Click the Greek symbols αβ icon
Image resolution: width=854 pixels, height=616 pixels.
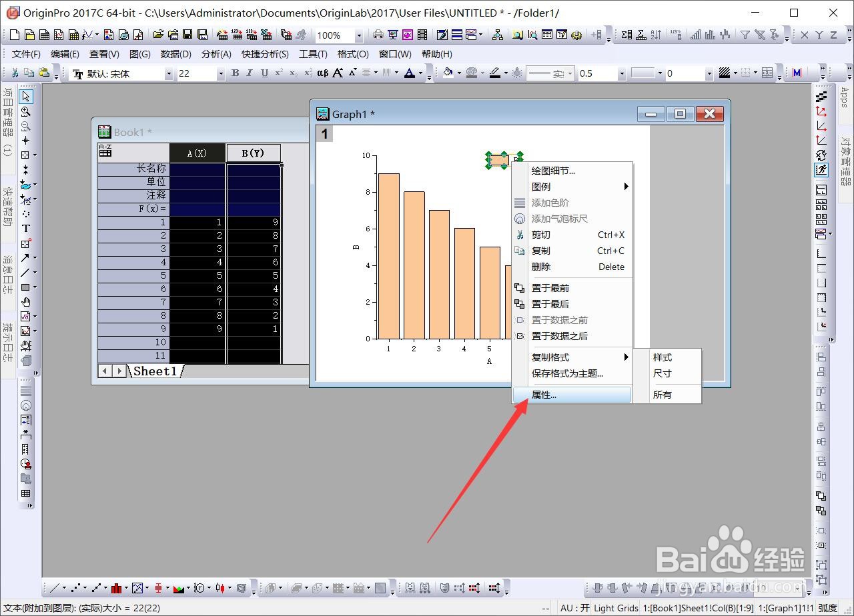[323, 73]
